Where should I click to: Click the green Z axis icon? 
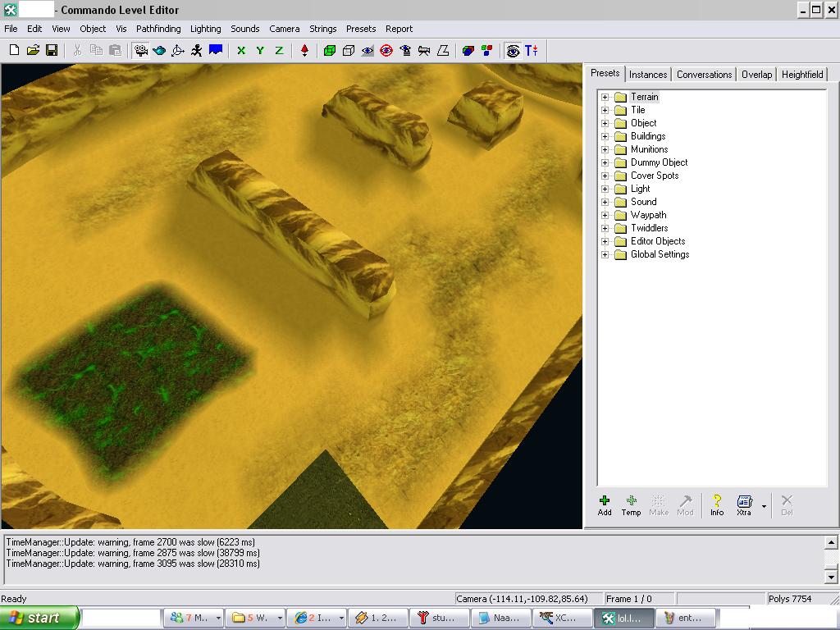279,51
